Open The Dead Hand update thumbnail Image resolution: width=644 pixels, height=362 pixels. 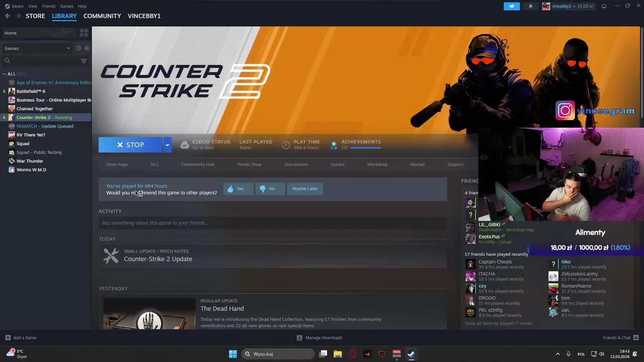(149, 313)
